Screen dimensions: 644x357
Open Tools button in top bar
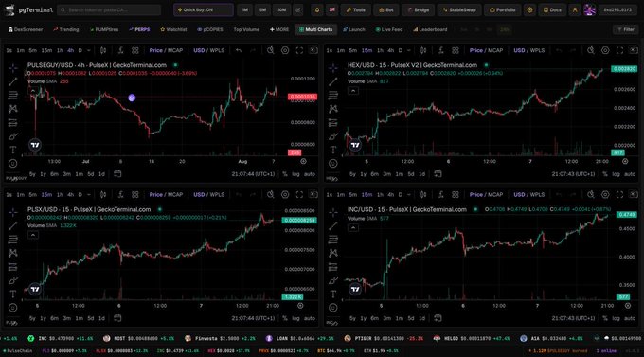[356, 9]
